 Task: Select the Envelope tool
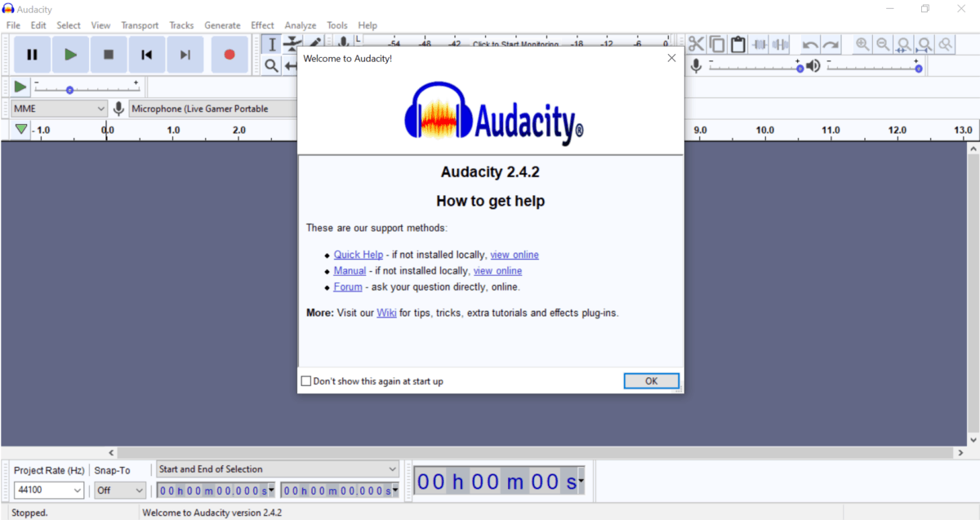tap(292, 45)
